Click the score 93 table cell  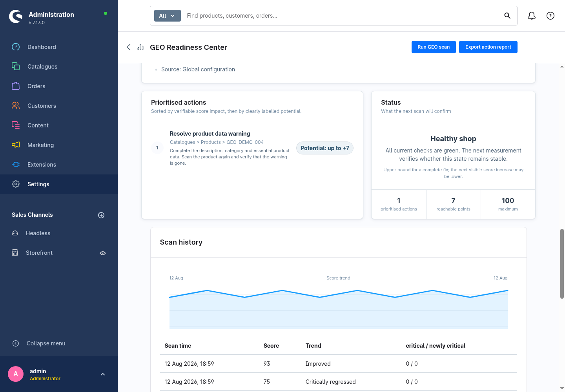click(x=267, y=364)
